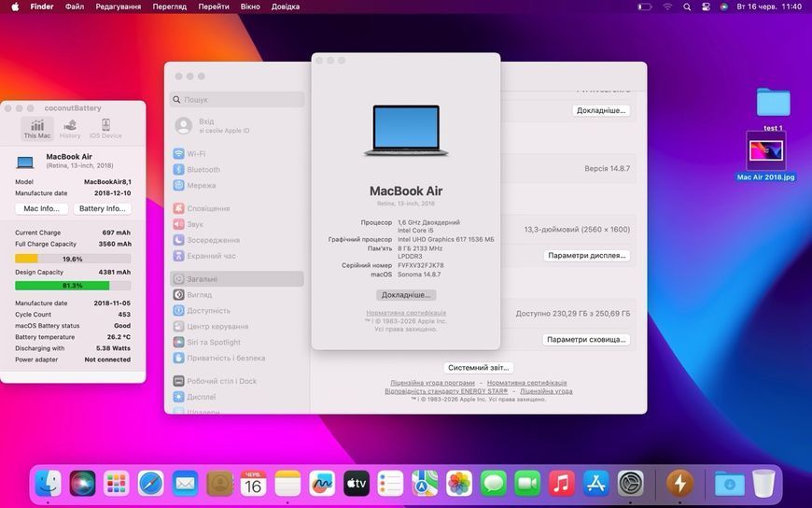Viewport: 812px width, 508px height.
Task: Open the Notes app in the Dock
Action: click(287, 484)
